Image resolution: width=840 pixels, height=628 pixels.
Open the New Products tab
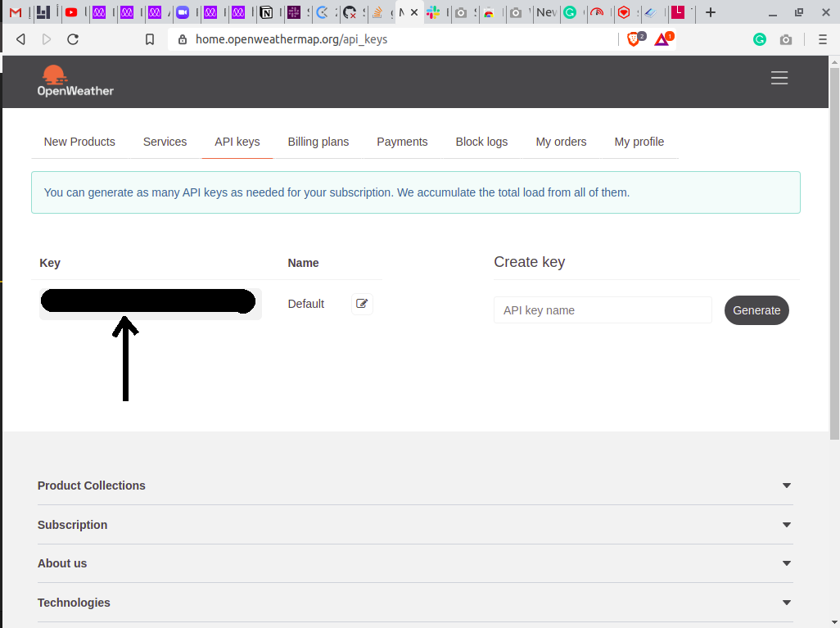click(79, 142)
